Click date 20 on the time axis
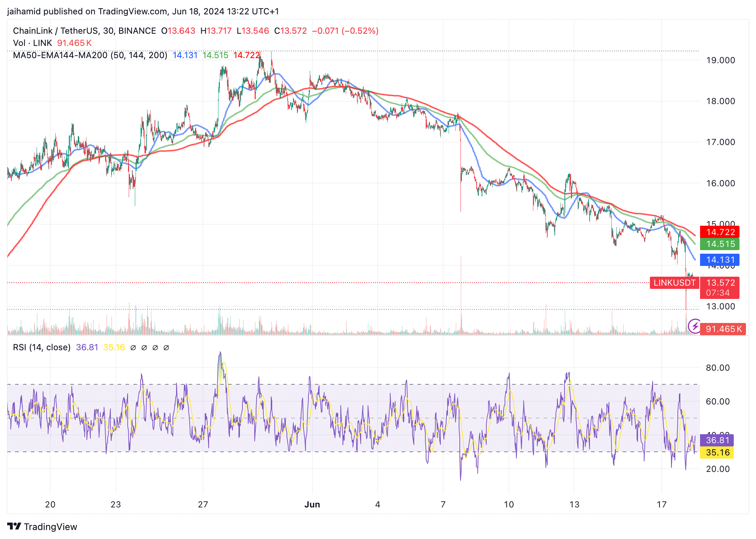756x539 pixels. click(x=50, y=505)
